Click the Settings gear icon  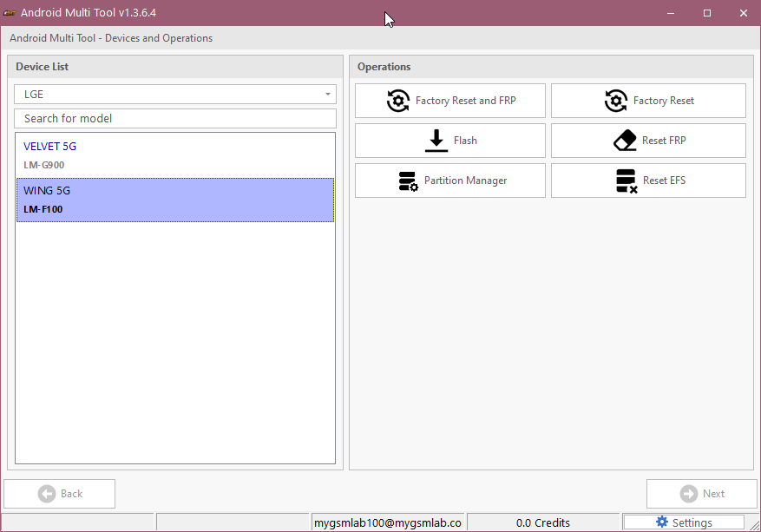(661, 522)
